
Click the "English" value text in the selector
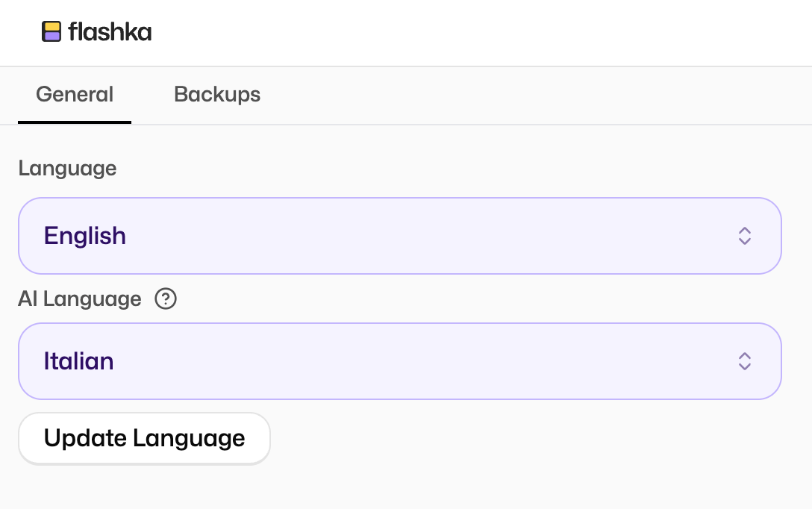pos(85,236)
